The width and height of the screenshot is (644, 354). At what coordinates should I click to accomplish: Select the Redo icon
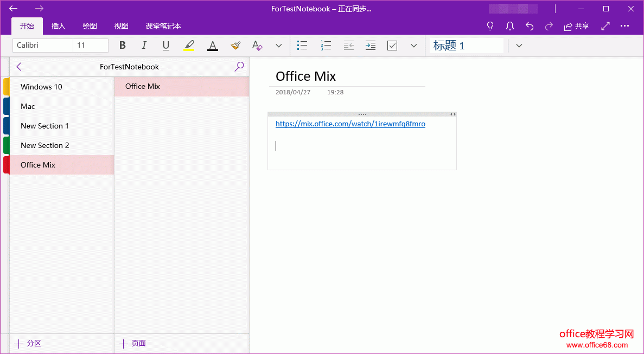pyautogui.click(x=549, y=25)
